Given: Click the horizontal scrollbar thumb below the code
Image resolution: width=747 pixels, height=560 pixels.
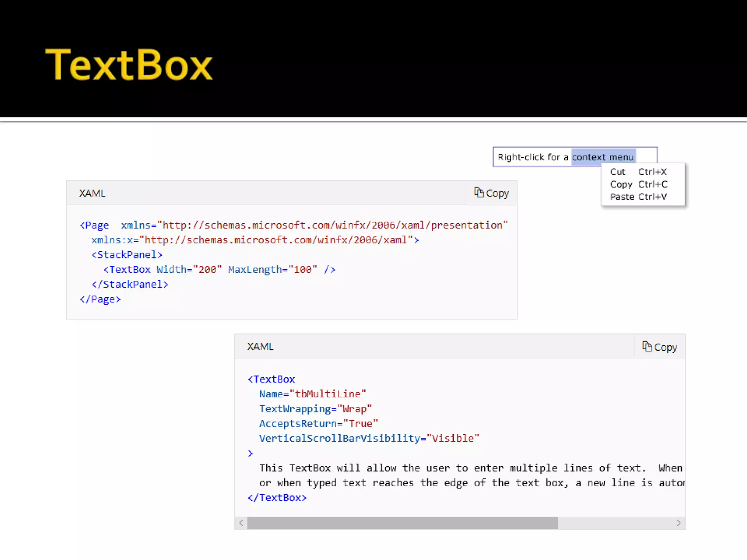Looking at the screenshot, I should point(402,523).
